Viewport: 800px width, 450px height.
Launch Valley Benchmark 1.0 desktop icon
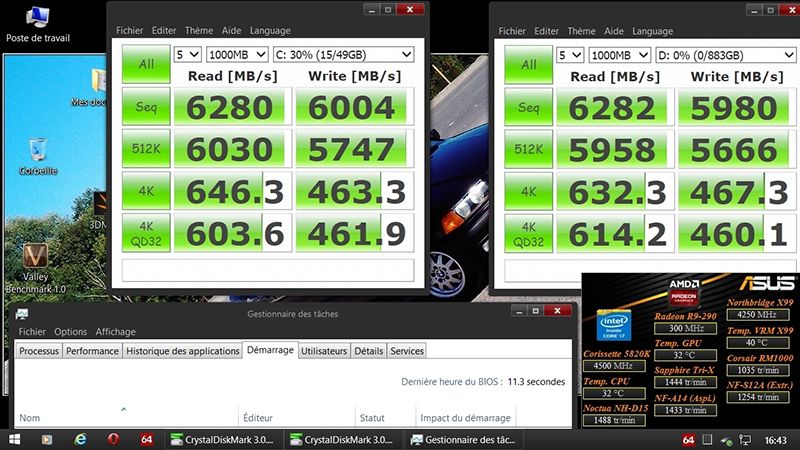(x=35, y=268)
